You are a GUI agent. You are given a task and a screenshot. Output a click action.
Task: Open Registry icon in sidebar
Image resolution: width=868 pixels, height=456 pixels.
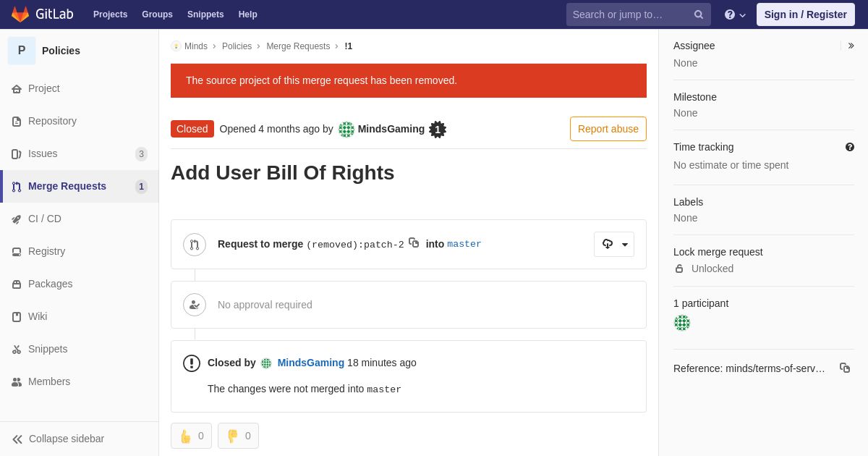[17, 252]
